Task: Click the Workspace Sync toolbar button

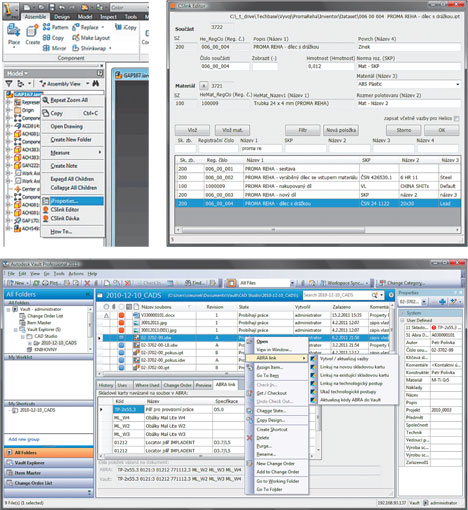Action: pyautogui.click(x=344, y=283)
